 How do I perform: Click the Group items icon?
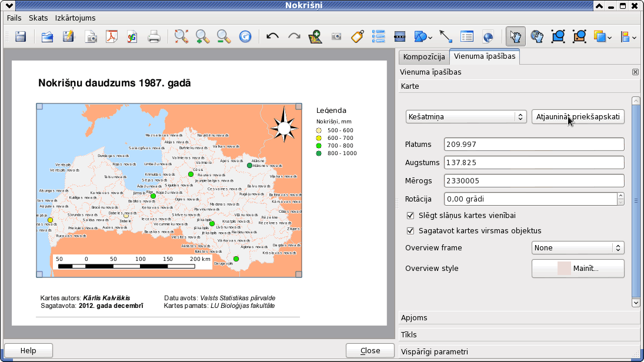tap(558, 36)
